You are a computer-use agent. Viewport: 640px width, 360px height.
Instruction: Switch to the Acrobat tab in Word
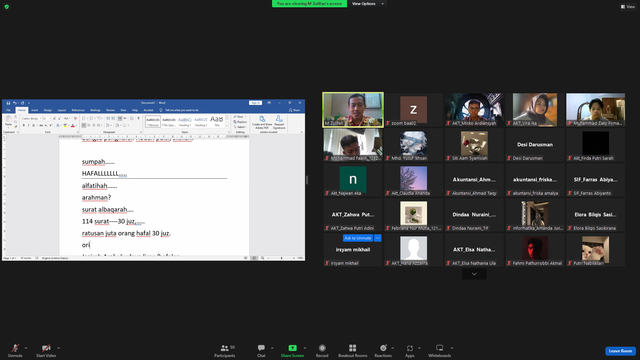coord(148,110)
